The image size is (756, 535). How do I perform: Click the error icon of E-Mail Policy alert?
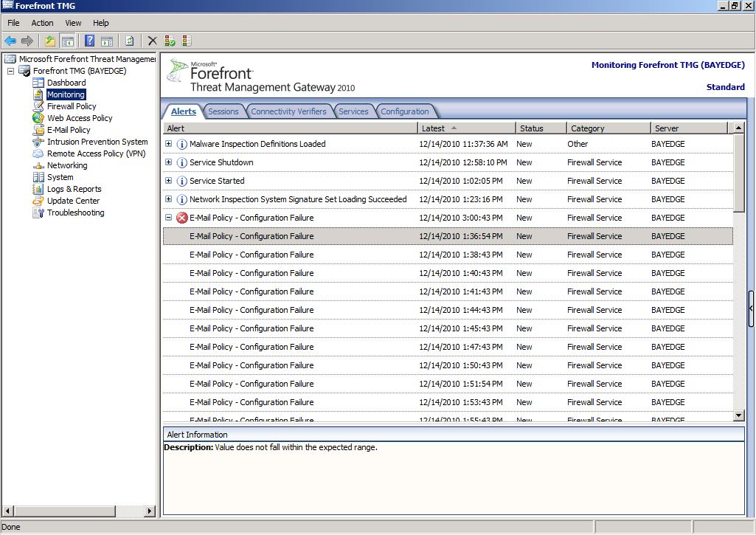[x=181, y=218]
